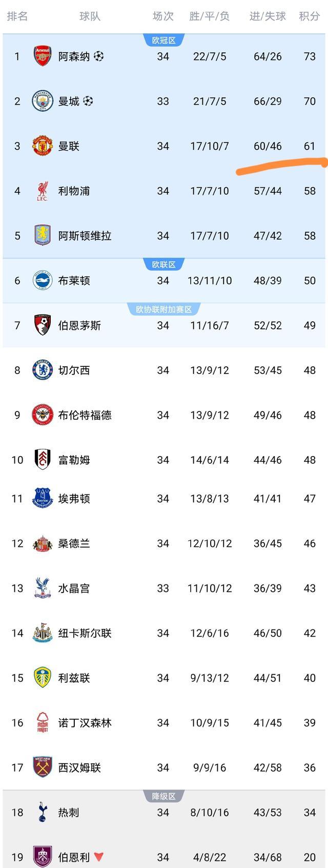The image size is (328, 868).
Task: Select the Manchester United crest icon
Action: pos(43,146)
